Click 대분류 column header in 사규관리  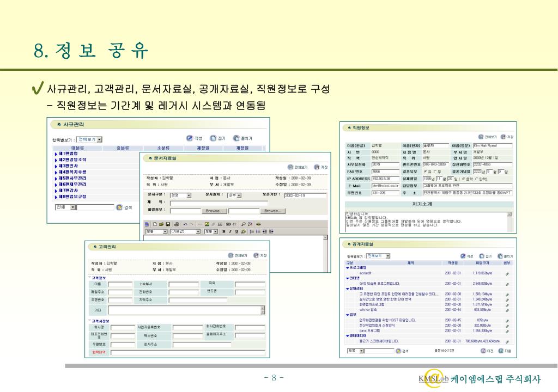pos(77,148)
